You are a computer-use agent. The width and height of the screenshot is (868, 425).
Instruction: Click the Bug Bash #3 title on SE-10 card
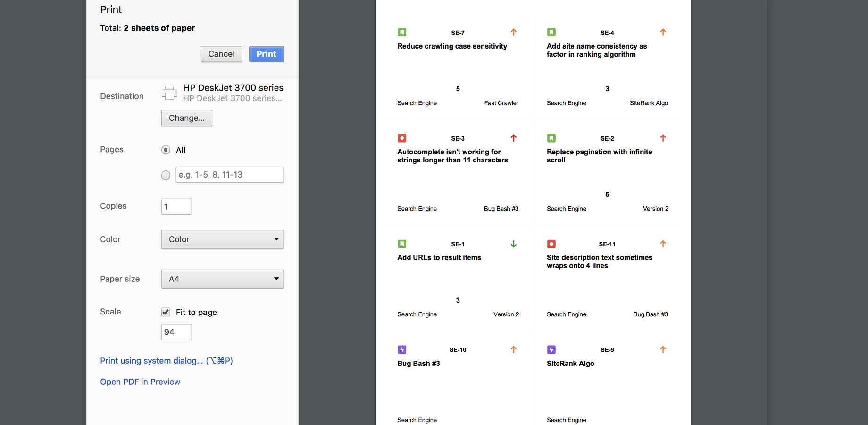point(419,364)
